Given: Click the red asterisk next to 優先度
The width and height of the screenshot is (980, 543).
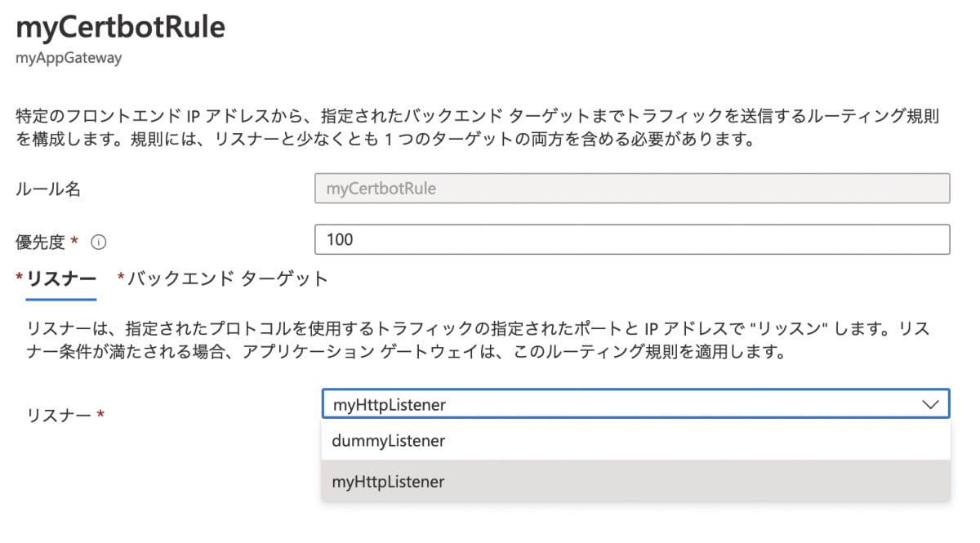Looking at the screenshot, I should coord(75,241).
